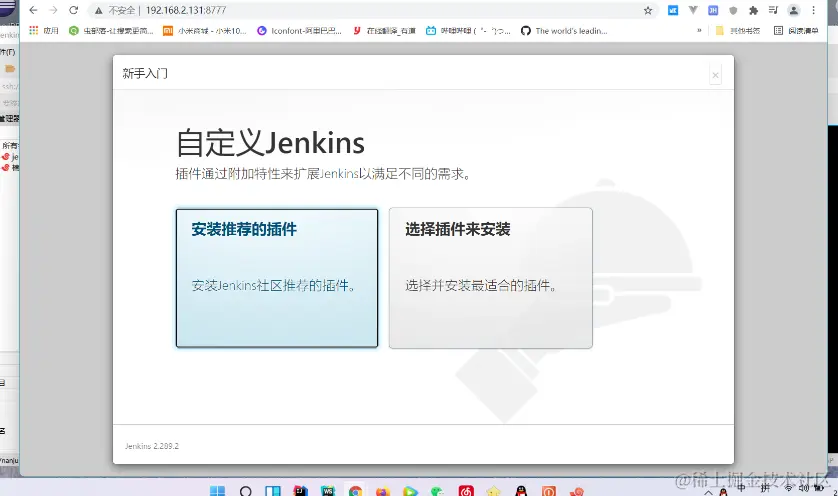Open IntelliJ IDEA from the taskbar
This screenshot has height=496, width=838.
[301, 491]
